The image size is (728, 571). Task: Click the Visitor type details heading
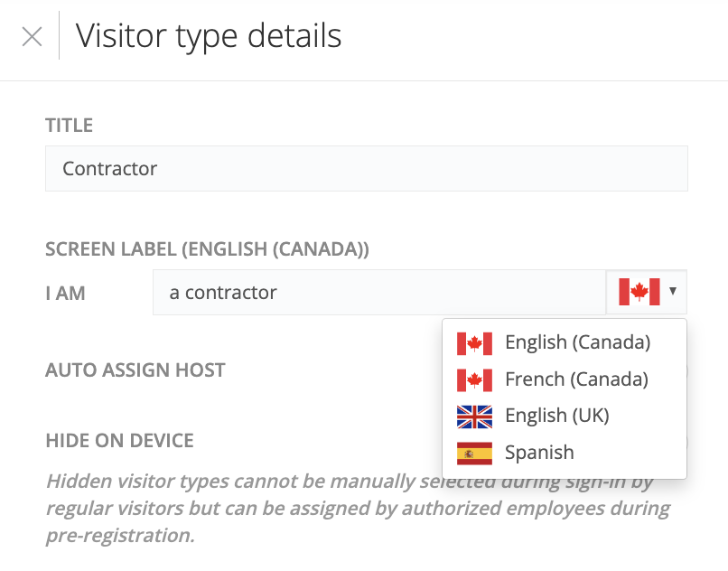click(x=208, y=36)
